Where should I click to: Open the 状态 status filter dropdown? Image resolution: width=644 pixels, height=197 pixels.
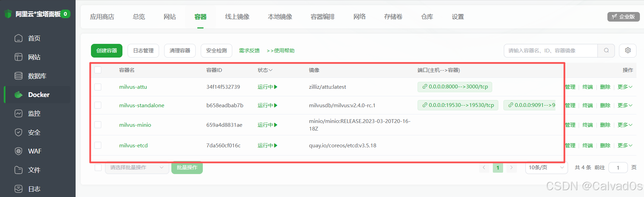[x=265, y=70]
